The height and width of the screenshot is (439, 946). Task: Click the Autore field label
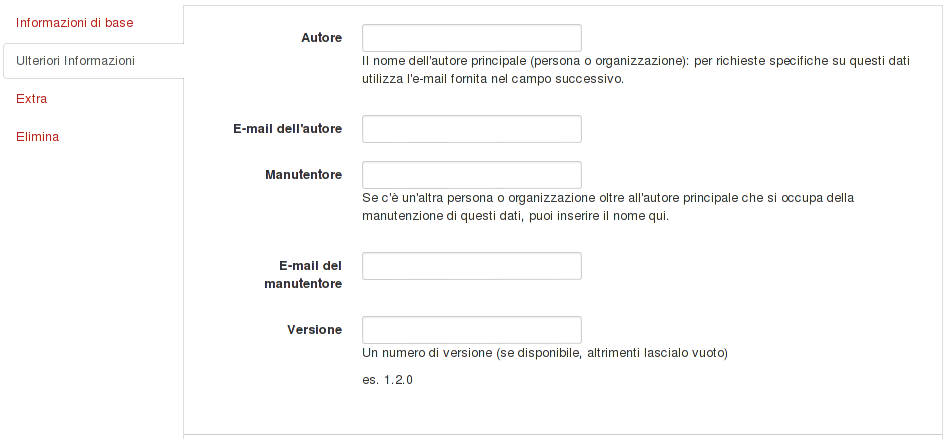(322, 38)
